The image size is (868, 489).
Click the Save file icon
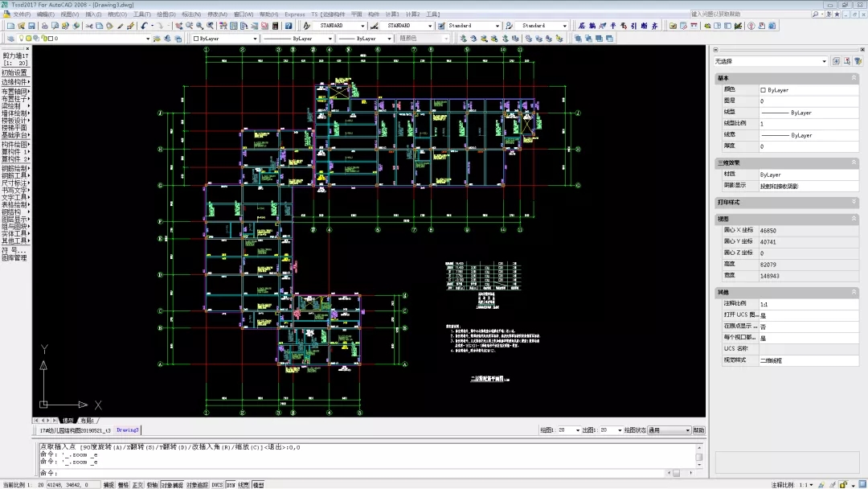[x=33, y=26]
